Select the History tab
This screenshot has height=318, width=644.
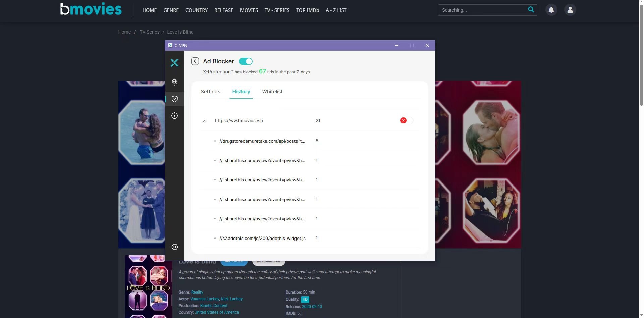coord(241,92)
